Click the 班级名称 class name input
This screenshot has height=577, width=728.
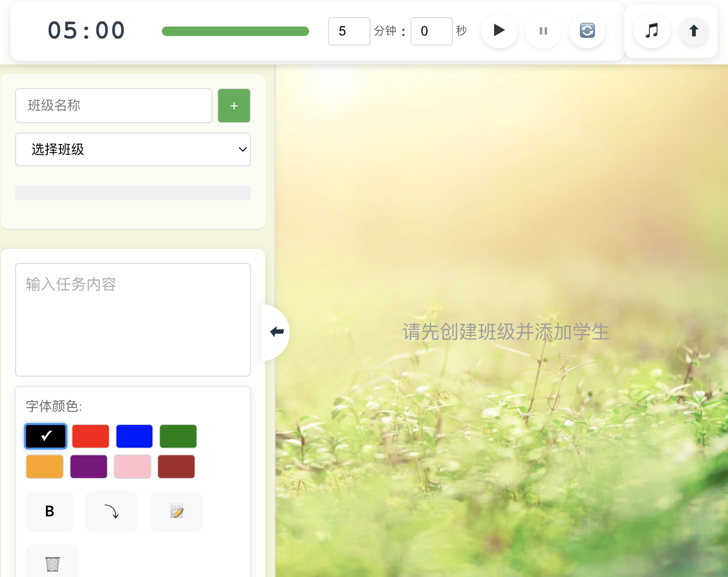coord(114,105)
